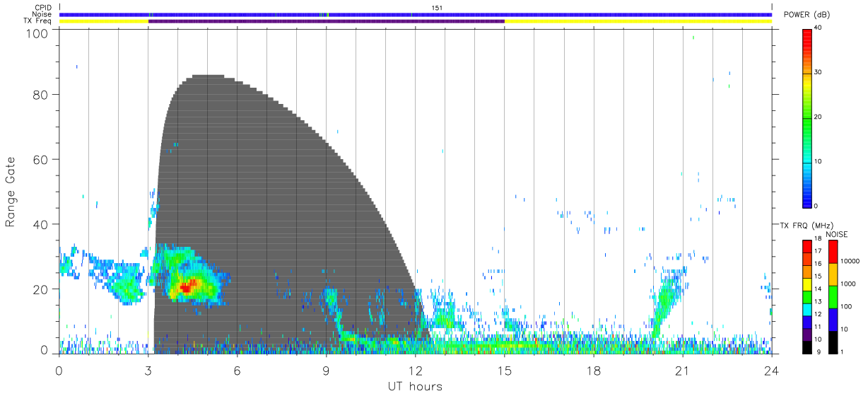Click the 80 tick on Range Gate axis

(x=41, y=94)
